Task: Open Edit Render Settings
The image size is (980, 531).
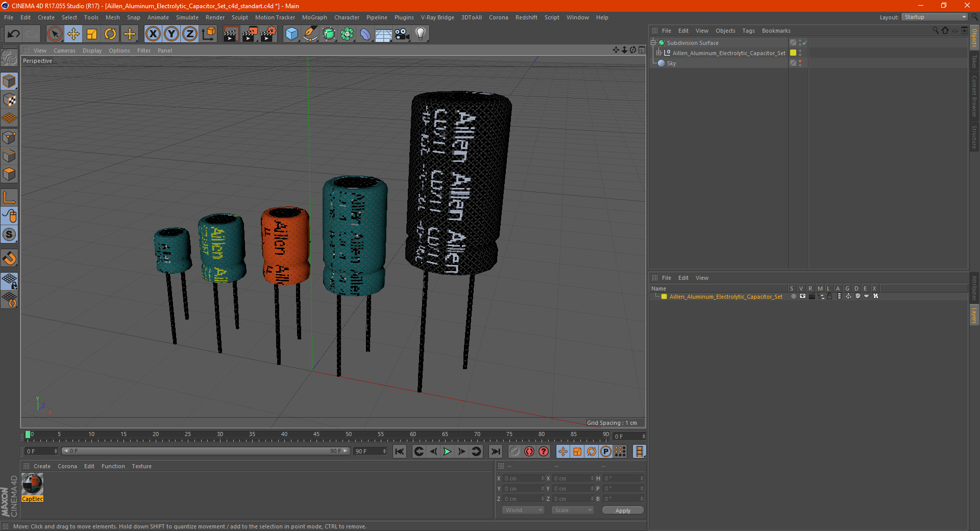Action: 268,34
